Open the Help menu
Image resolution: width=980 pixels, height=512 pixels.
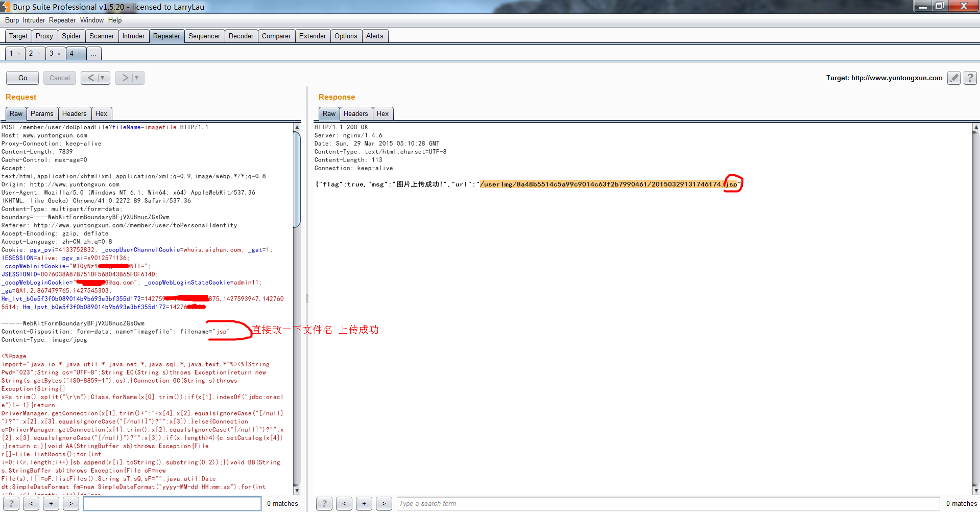pyautogui.click(x=115, y=20)
